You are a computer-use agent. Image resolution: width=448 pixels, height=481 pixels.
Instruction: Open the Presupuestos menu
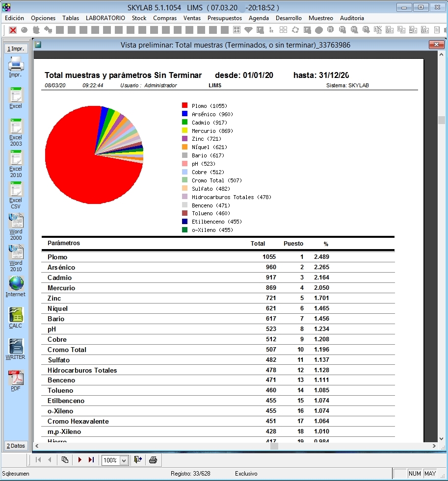224,18
